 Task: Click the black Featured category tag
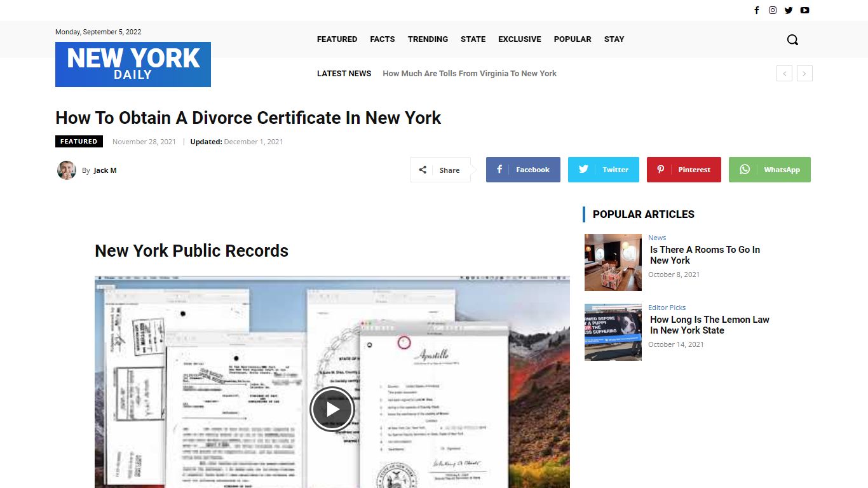79,141
